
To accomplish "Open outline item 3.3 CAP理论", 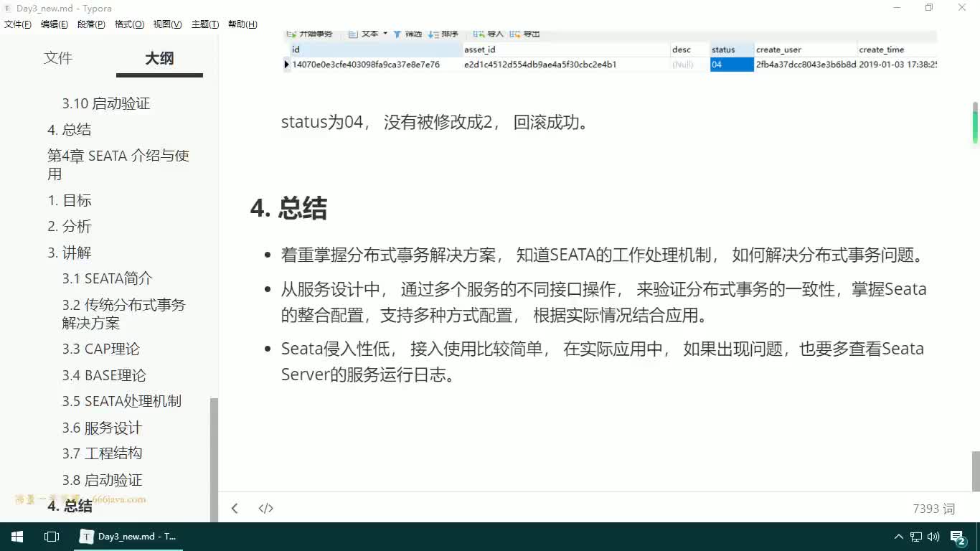I will (x=101, y=349).
